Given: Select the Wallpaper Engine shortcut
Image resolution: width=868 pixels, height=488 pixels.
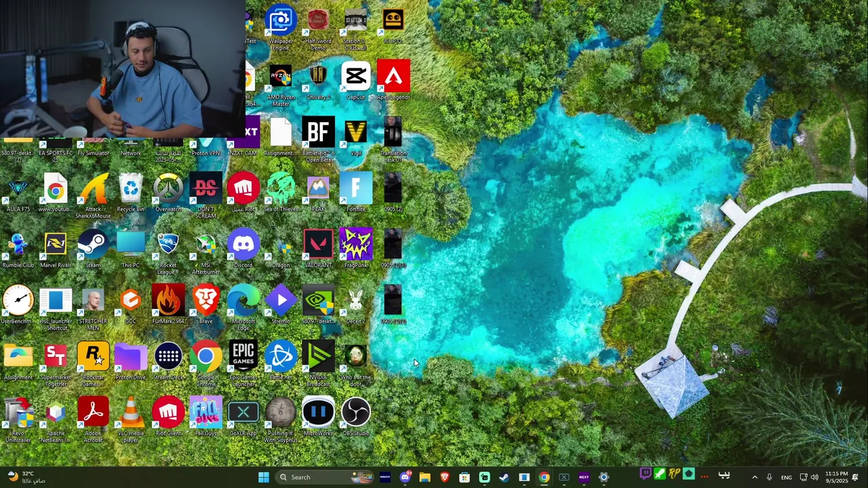Looking at the screenshot, I should [281, 27].
